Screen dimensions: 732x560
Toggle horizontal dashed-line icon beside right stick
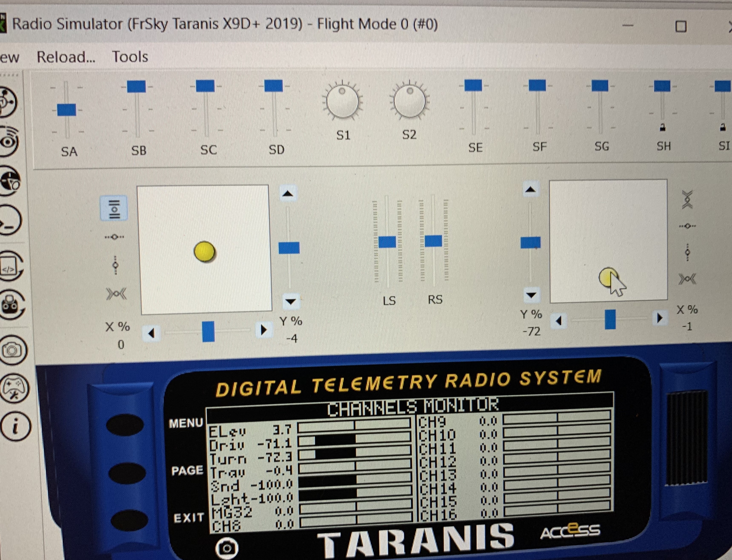(x=687, y=226)
